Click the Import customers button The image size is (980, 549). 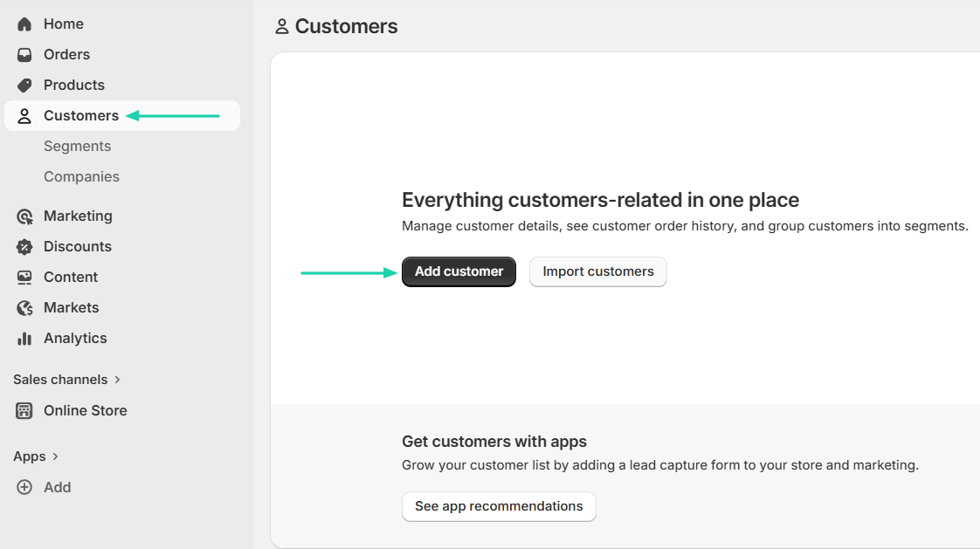click(598, 271)
